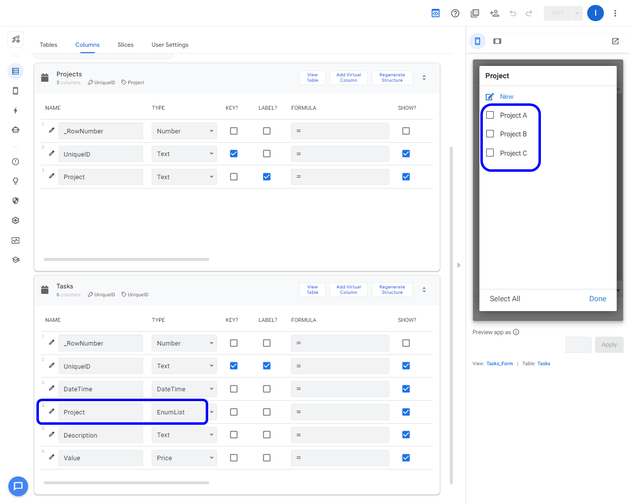Open the user account avatar

click(595, 13)
